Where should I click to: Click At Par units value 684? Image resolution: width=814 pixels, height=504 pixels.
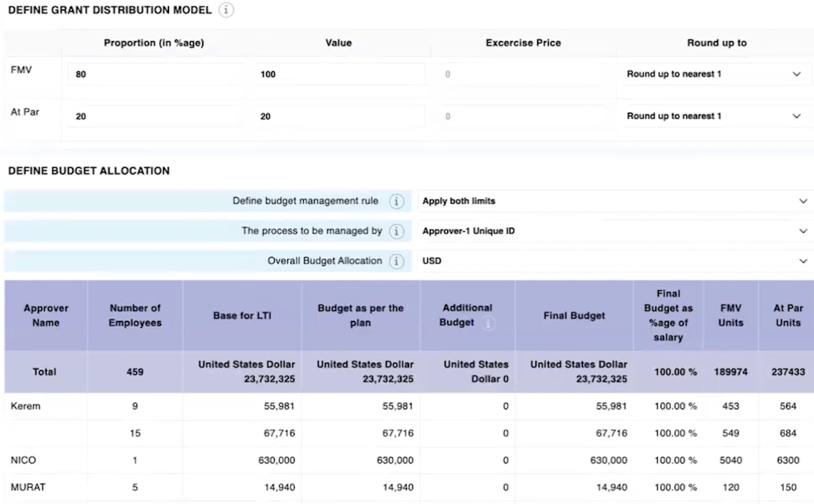pyautogui.click(x=788, y=433)
